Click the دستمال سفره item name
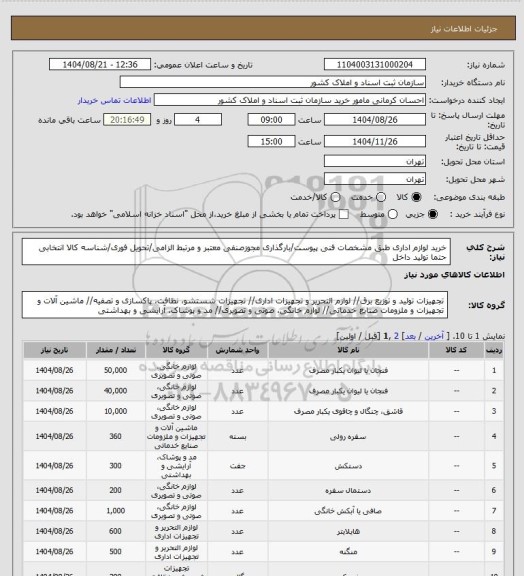The width and height of the screenshot is (524, 576). point(348,490)
